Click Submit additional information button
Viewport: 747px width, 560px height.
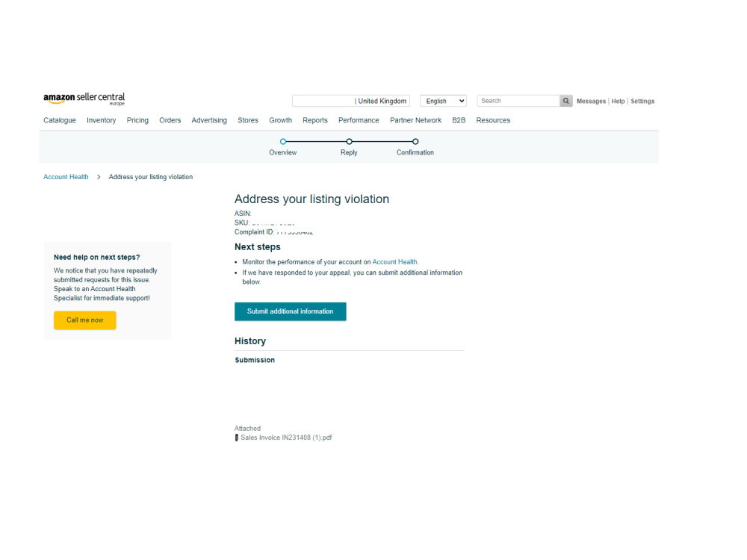290,311
